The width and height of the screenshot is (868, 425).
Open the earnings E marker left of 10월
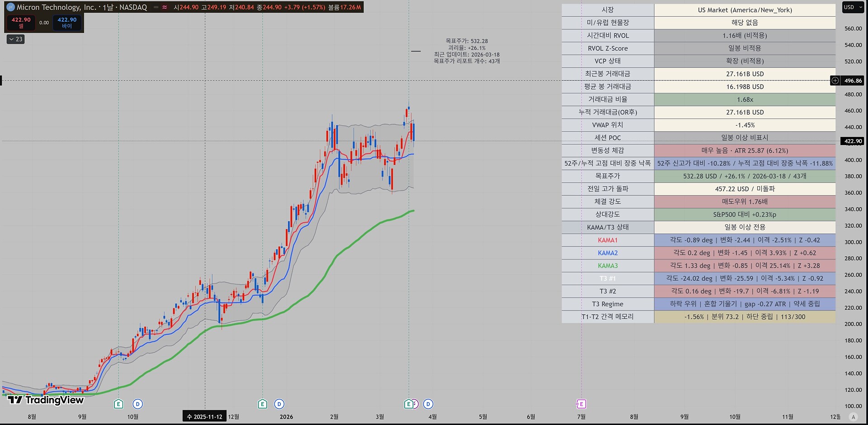118,404
